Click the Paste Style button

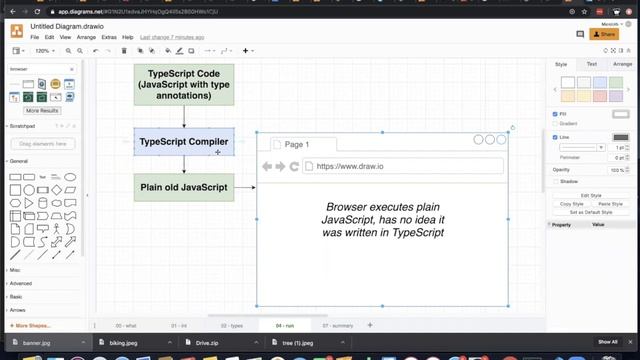(610, 204)
